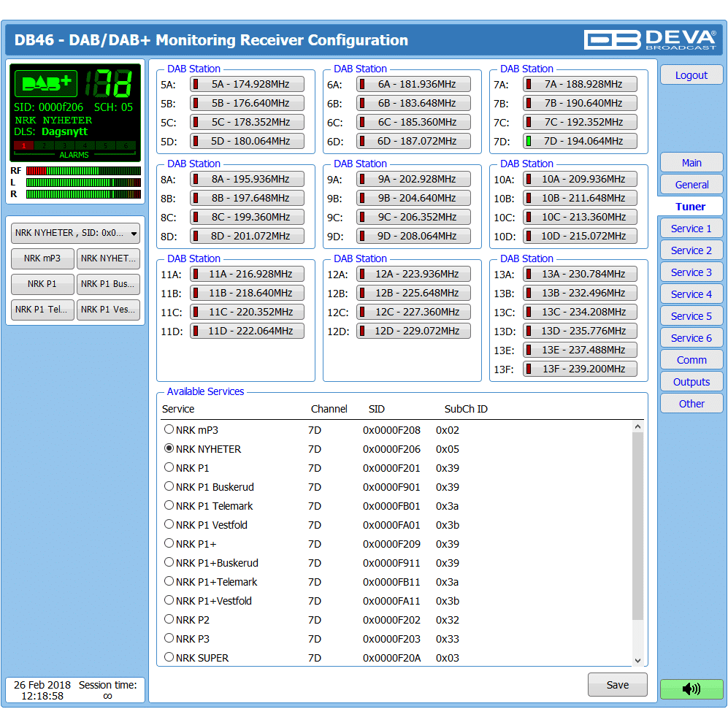Switch to the General tab
The image size is (728, 728).
(x=691, y=185)
